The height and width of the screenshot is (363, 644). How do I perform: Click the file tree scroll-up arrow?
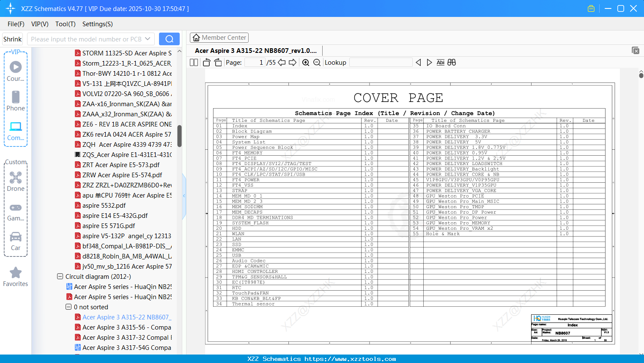[x=179, y=51]
